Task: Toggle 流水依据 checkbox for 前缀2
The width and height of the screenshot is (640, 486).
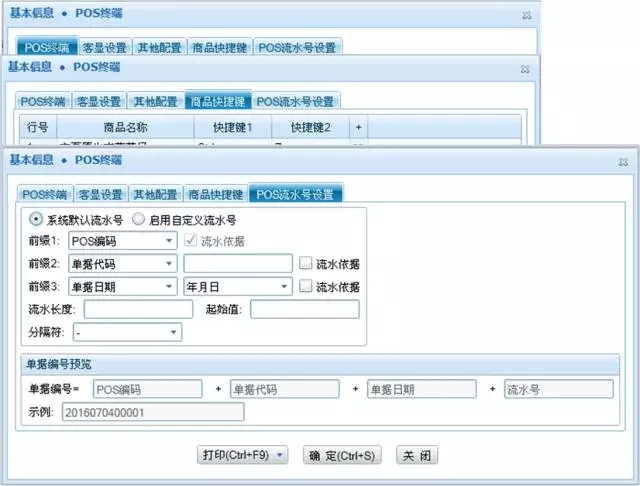Action: click(x=305, y=263)
